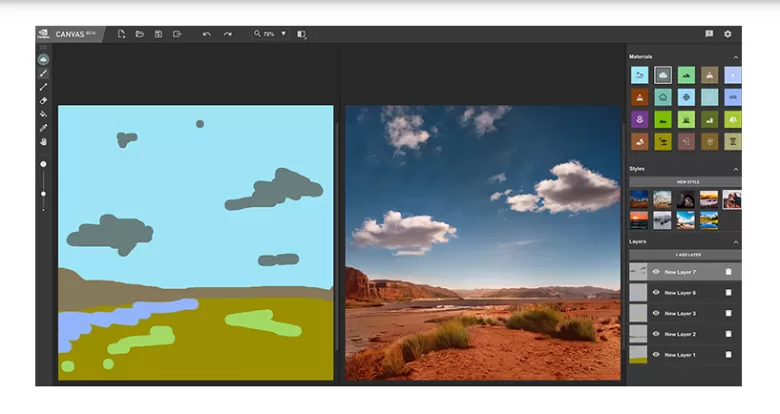Viewport: 780px width, 414px height.
Task: Select New Layer 1 thumbnail
Action: [x=638, y=355]
